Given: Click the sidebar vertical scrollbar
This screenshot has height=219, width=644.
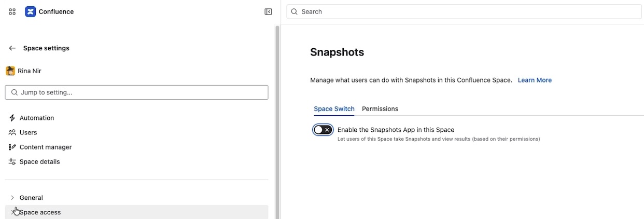Looking at the screenshot, I should click(x=277, y=122).
